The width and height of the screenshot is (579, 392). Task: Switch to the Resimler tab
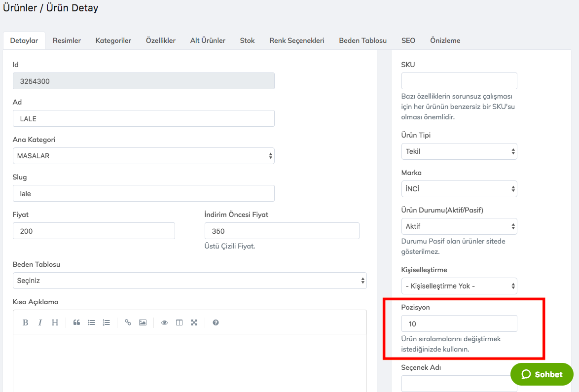click(x=67, y=40)
